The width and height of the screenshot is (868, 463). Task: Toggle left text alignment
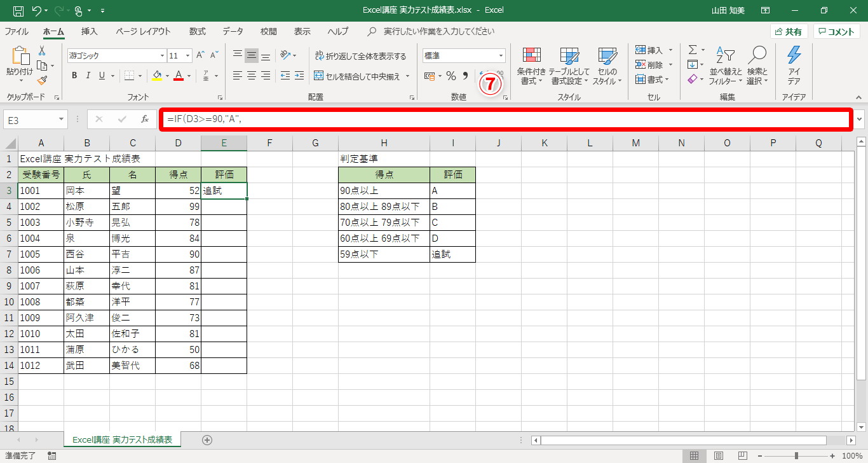coord(237,76)
